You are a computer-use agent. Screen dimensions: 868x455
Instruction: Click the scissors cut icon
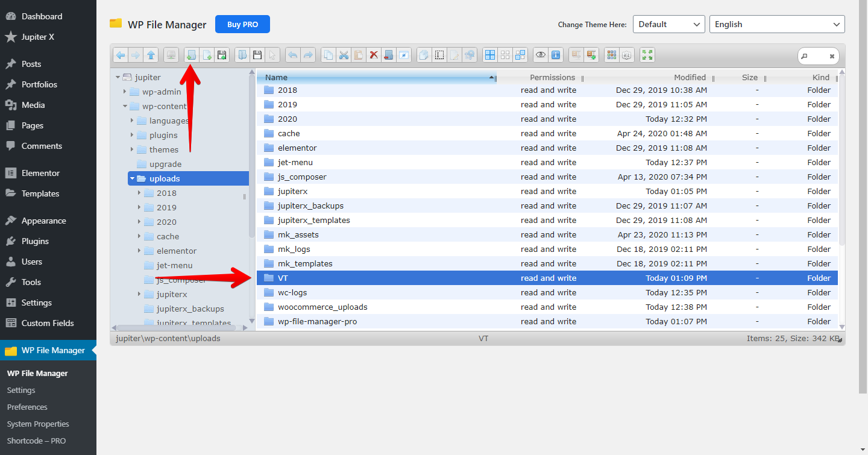coord(344,55)
